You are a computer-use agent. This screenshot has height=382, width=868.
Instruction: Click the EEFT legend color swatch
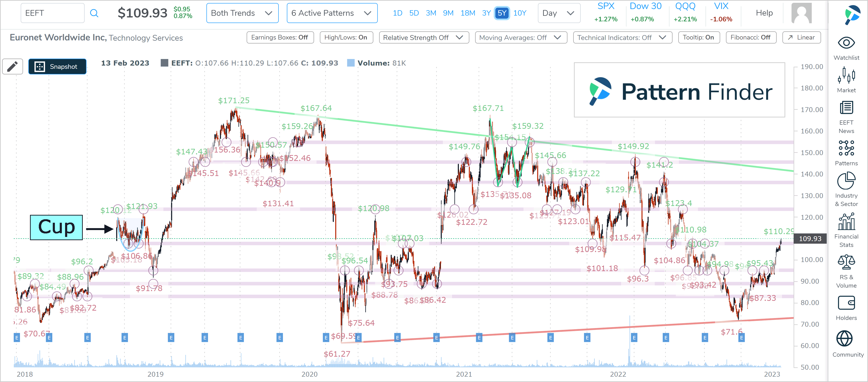[x=164, y=63]
